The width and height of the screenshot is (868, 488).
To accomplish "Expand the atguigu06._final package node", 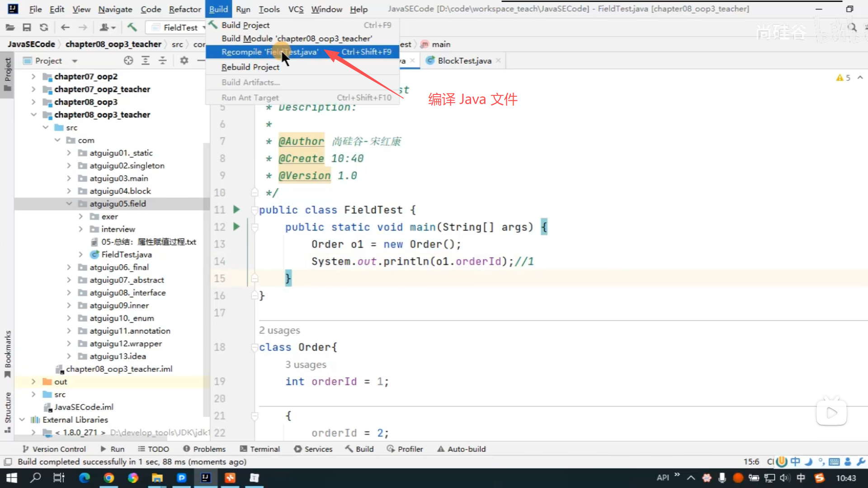I will pos(69,267).
